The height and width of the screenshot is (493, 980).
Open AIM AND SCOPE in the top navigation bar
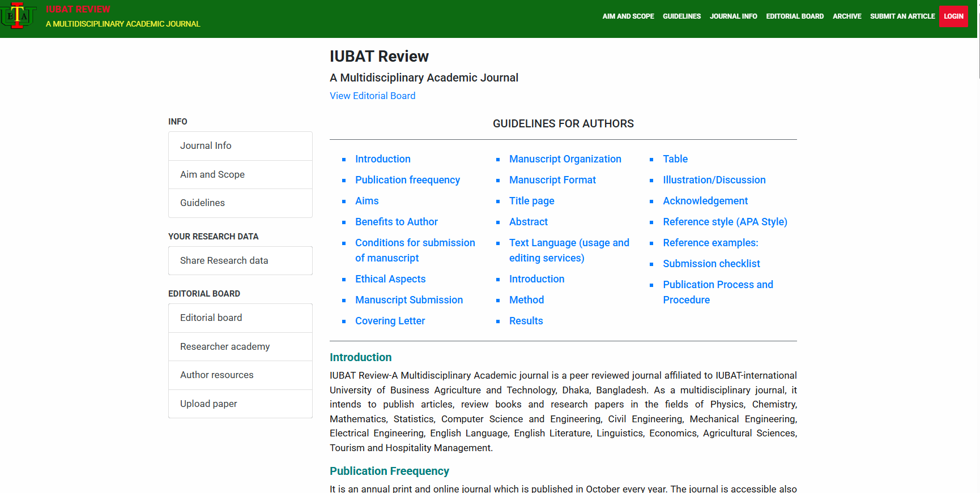click(628, 16)
